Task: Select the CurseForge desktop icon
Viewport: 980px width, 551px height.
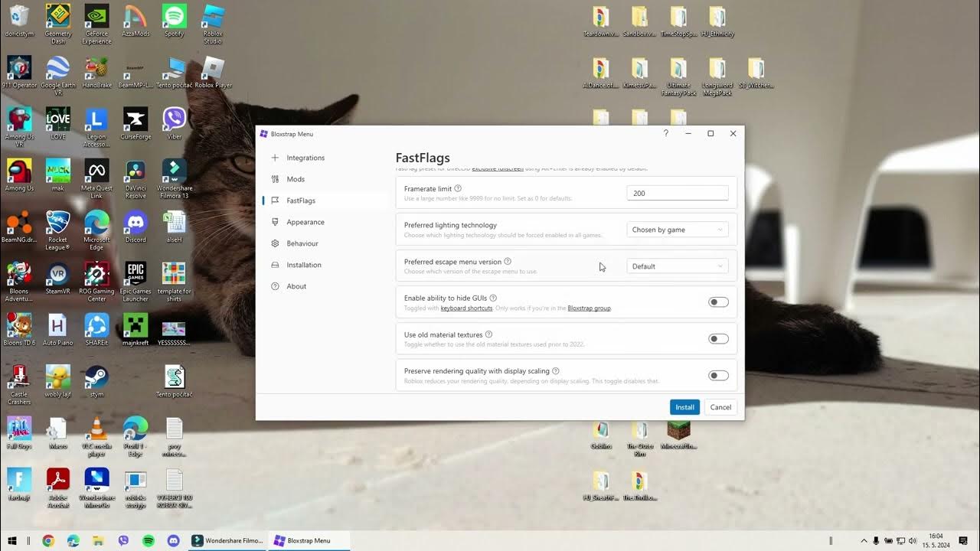Action: 136,124
